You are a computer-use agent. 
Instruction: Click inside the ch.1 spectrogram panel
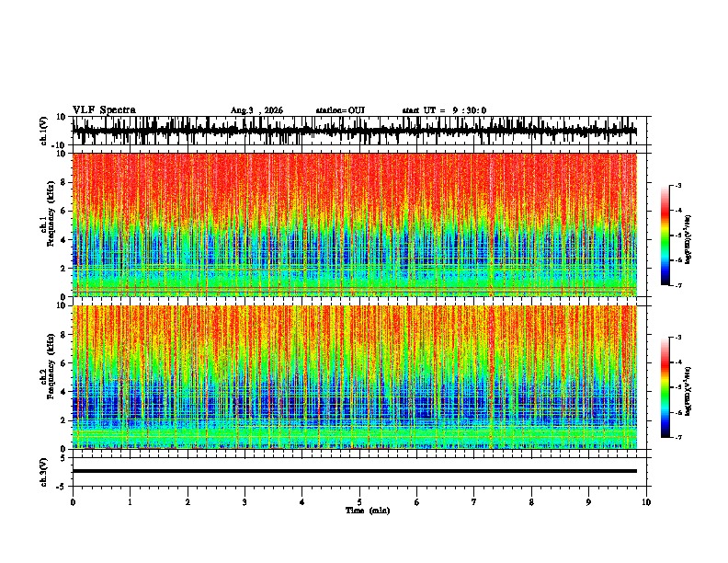pyautogui.click(x=354, y=224)
